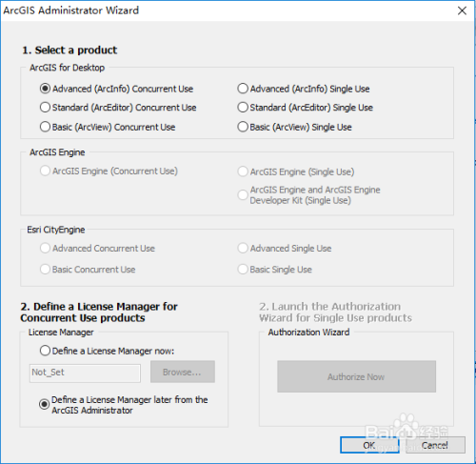Click the 'ArcGIS Administrator Wizard' title text
The image size is (476, 464).
click(x=71, y=10)
